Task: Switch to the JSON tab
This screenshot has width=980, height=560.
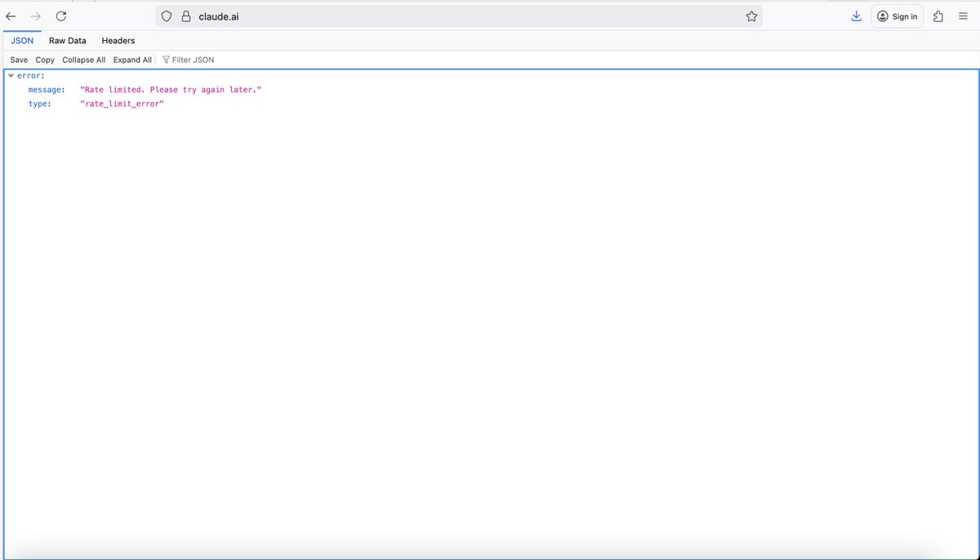Action: (22, 41)
